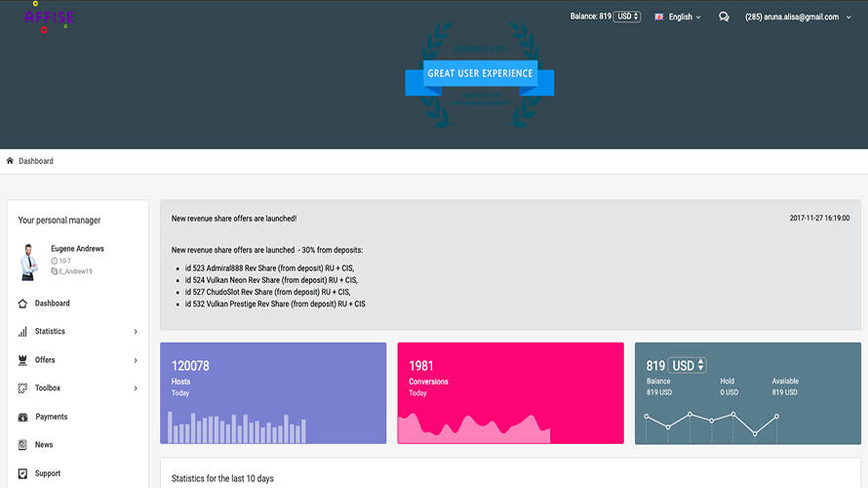Click the balance line chart
868x488 pixels.
[x=711, y=427]
